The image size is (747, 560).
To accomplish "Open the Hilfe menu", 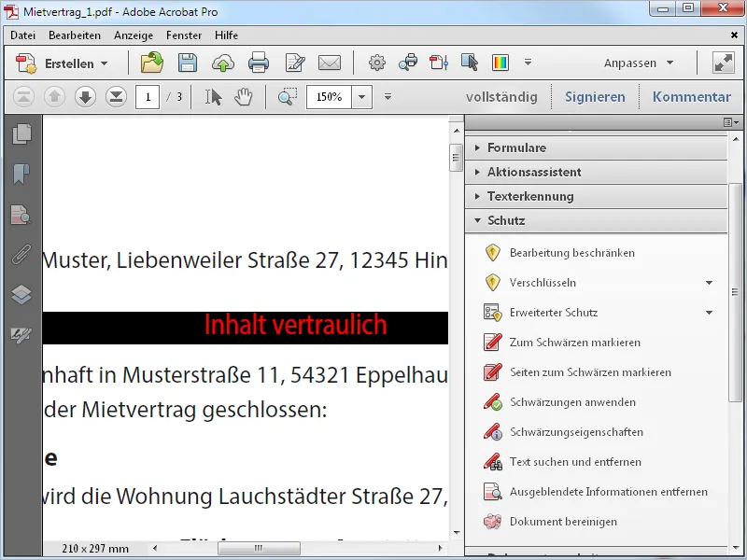I will point(226,35).
